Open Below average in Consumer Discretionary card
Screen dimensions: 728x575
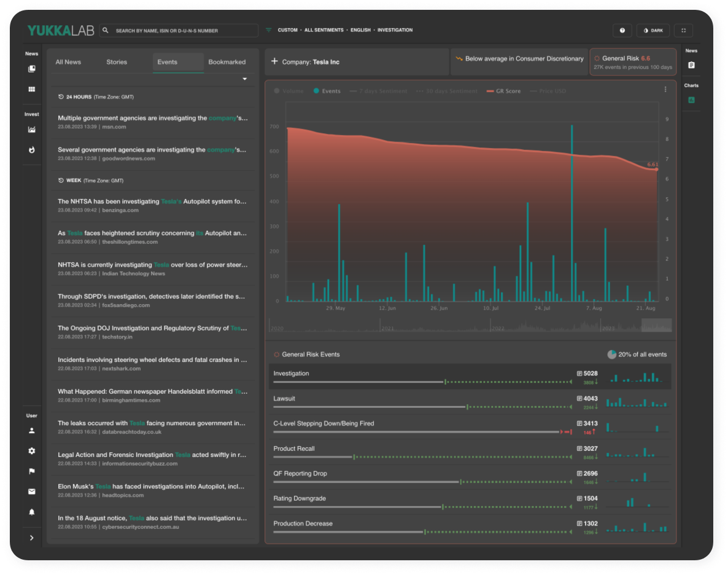pyautogui.click(x=519, y=62)
